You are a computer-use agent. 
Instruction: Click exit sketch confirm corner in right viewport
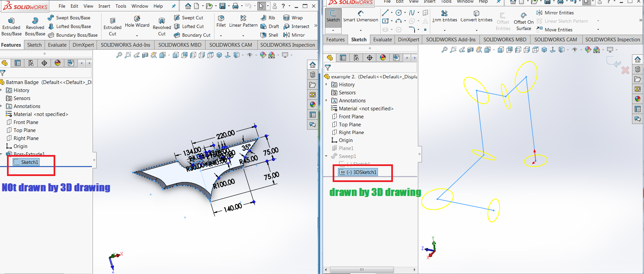pyautogui.click(x=613, y=62)
